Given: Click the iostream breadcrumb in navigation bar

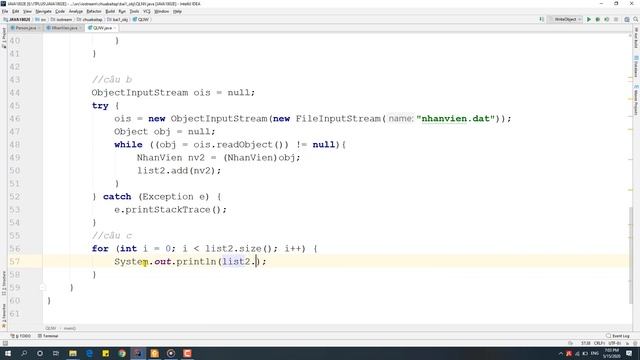Looking at the screenshot, I should 62,19.
